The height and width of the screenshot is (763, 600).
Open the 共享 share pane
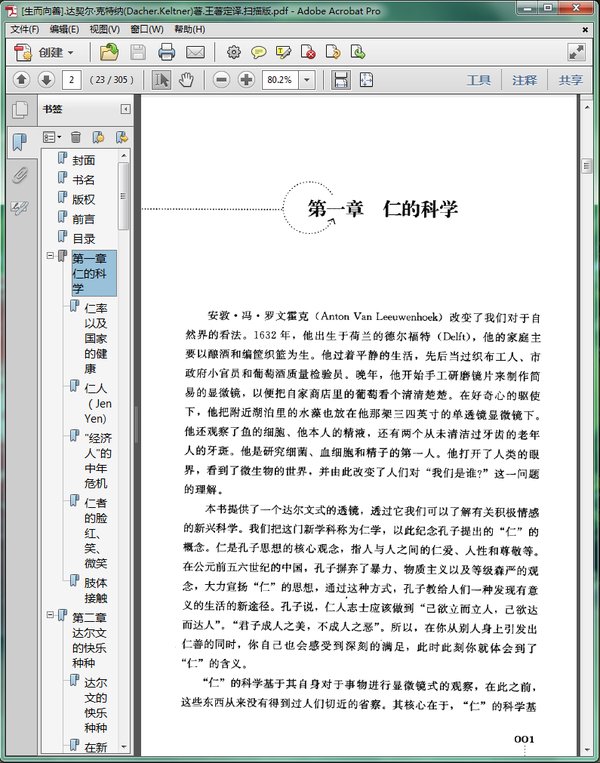point(570,80)
